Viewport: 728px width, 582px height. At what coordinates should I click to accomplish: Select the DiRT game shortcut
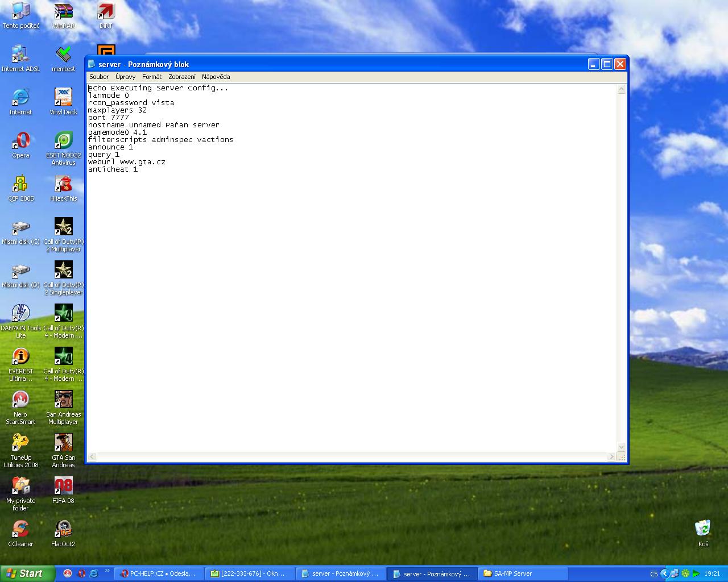pyautogui.click(x=106, y=15)
